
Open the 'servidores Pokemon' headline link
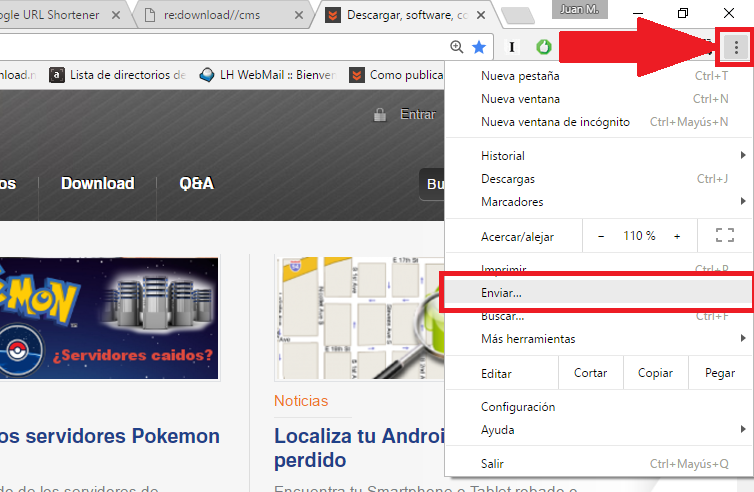[110, 436]
